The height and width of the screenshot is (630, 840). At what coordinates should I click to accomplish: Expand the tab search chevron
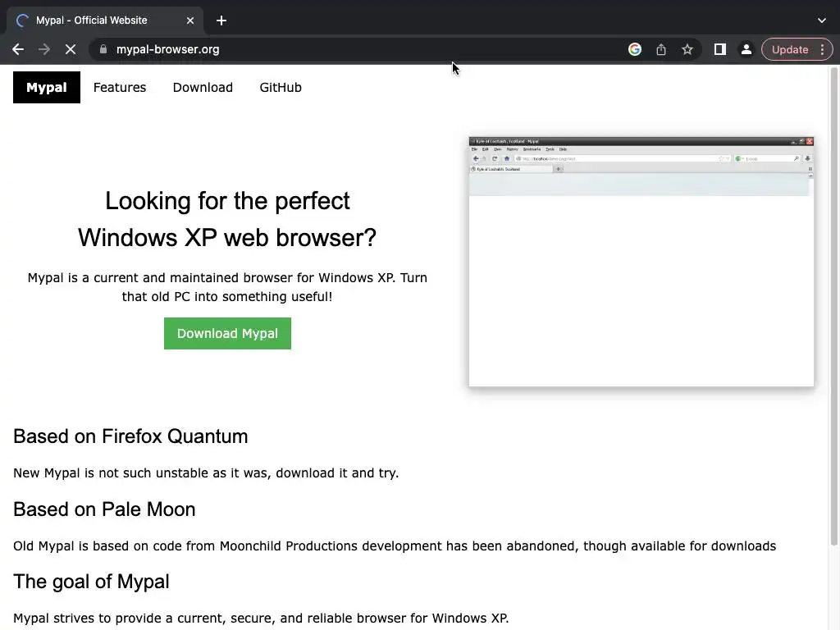[x=822, y=21]
